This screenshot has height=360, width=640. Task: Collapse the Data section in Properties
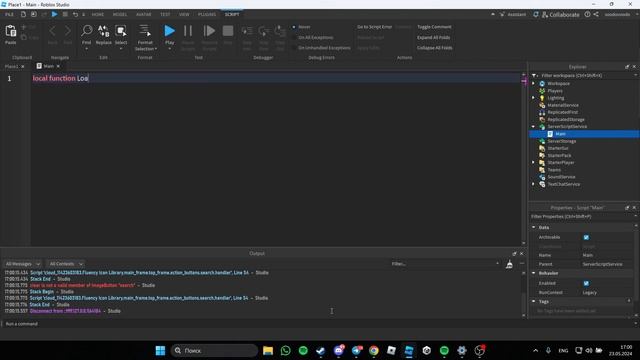[x=534, y=227]
